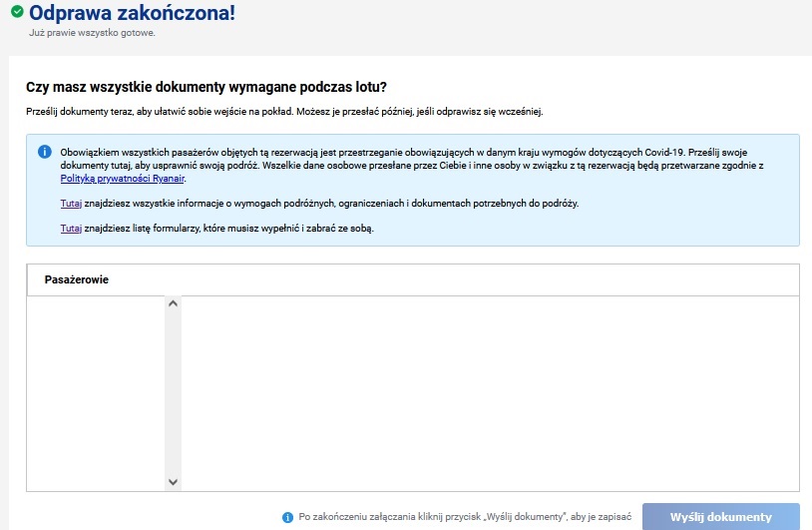
Task: Click the line starting Prześlij dokumenty teraz
Action: (284, 112)
